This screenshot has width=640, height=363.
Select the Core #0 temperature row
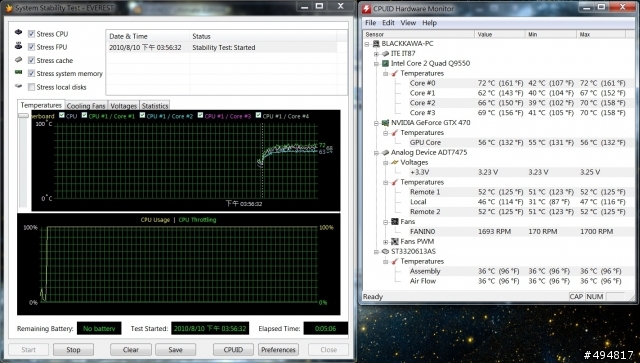(x=518, y=83)
